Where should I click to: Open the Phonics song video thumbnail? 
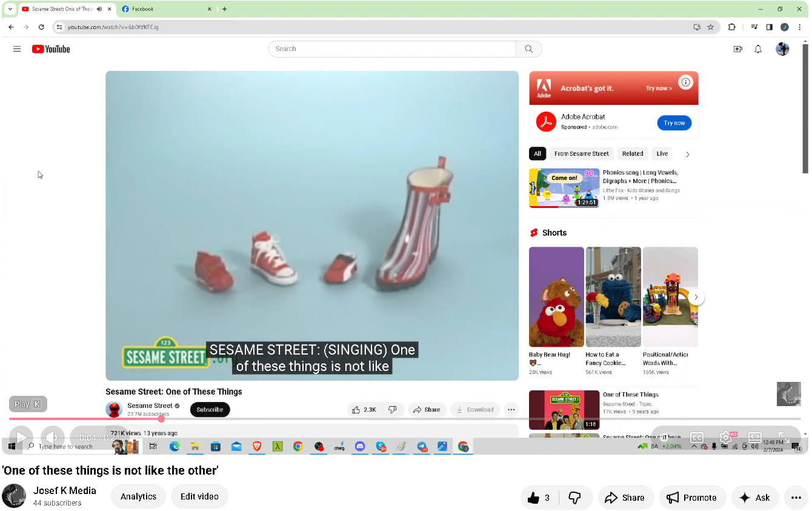coord(564,188)
